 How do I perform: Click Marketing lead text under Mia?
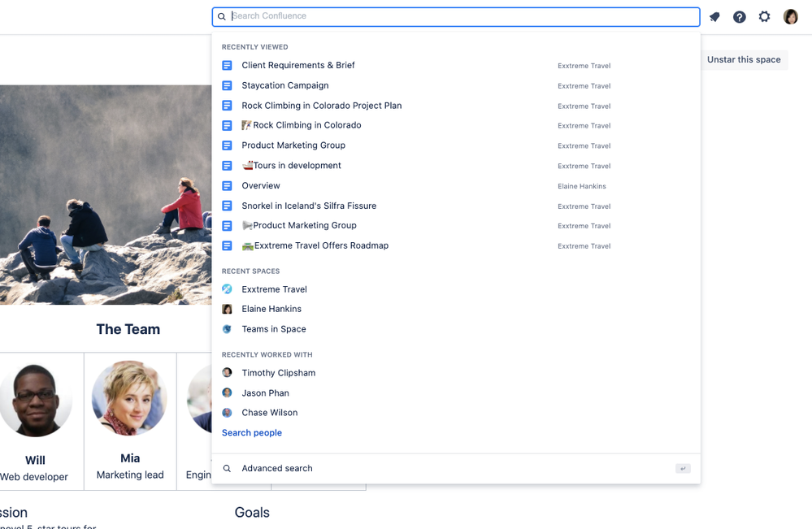[130, 475]
